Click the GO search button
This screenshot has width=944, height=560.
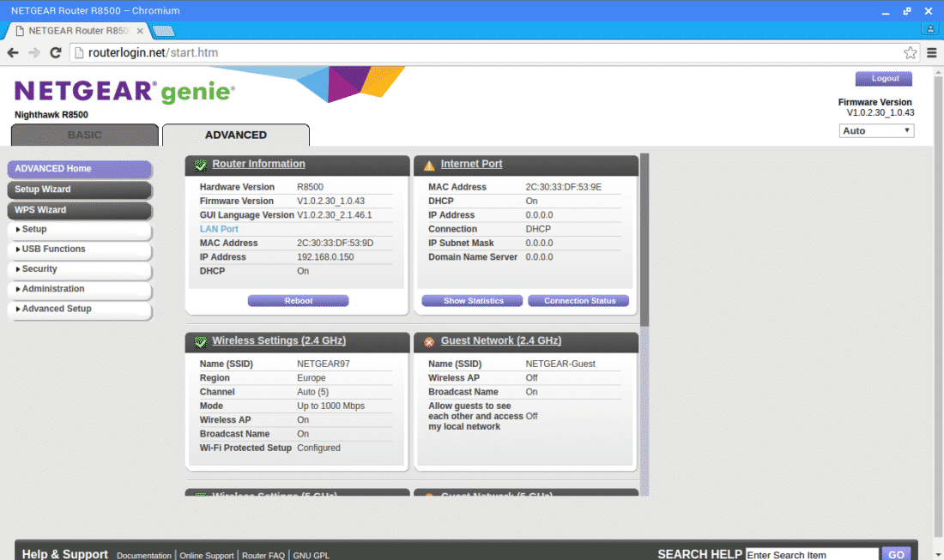coord(896,554)
